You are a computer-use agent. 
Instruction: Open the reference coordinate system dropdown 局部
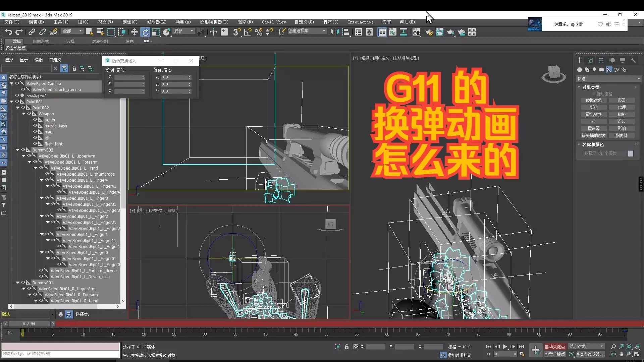183,31
